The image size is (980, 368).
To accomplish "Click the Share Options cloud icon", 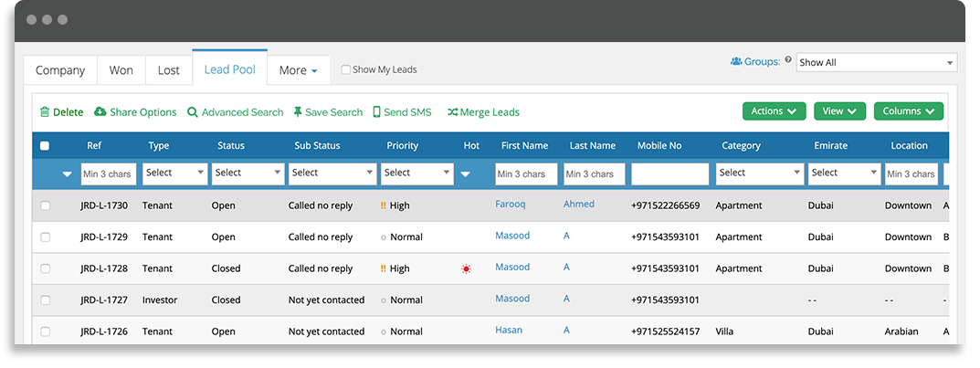I will [x=100, y=111].
